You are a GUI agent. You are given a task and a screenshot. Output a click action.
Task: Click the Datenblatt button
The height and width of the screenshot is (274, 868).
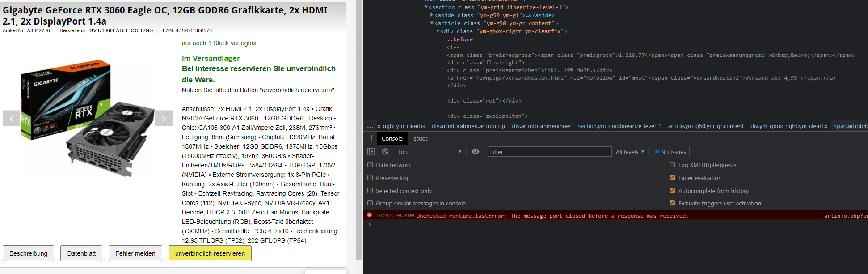(x=81, y=253)
